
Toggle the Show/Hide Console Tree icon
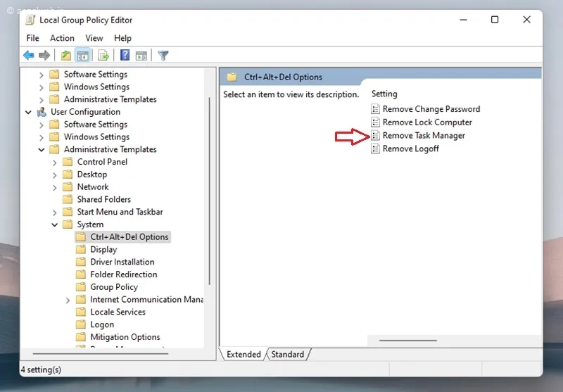pos(82,56)
